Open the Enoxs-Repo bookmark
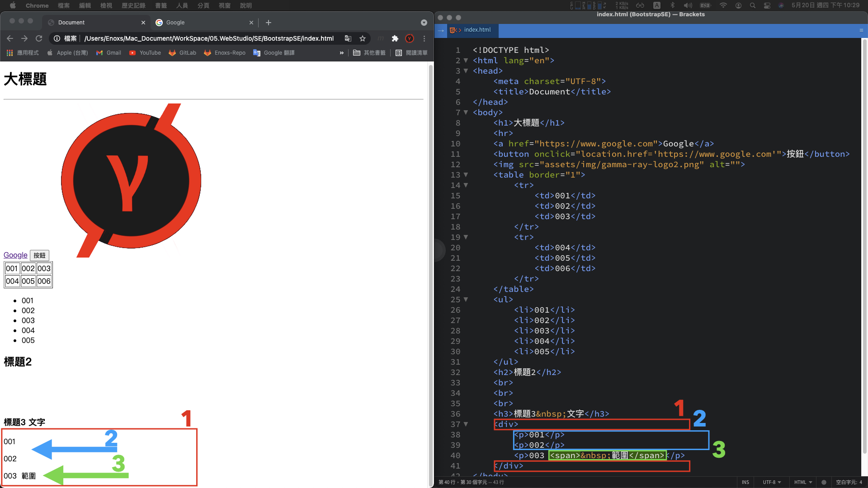868x488 pixels. (x=225, y=53)
